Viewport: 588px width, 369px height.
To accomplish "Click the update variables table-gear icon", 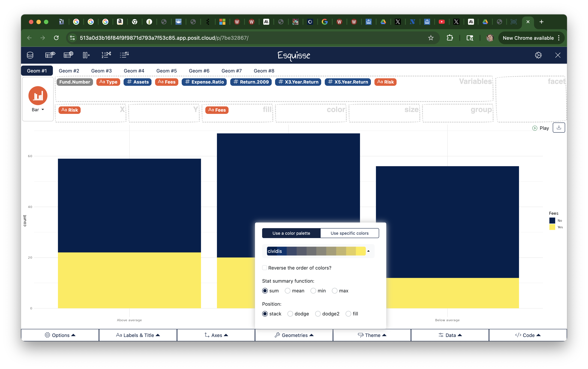I will click(x=68, y=55).
